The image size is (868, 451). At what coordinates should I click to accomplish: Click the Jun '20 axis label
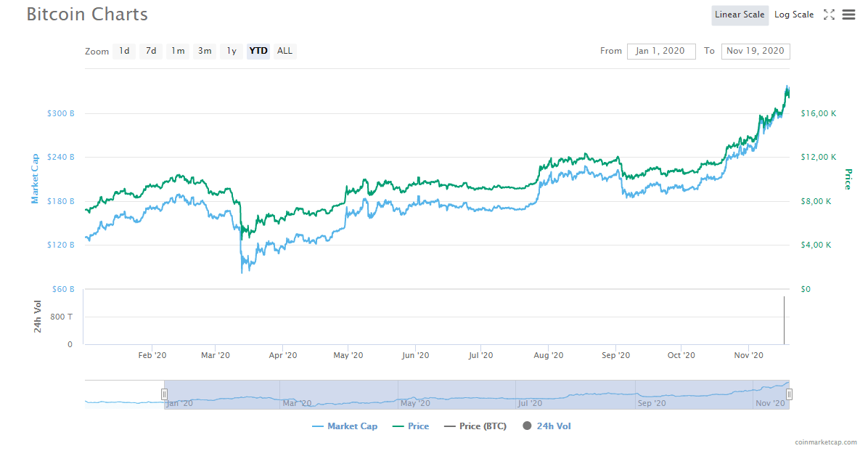coord(415,355)
